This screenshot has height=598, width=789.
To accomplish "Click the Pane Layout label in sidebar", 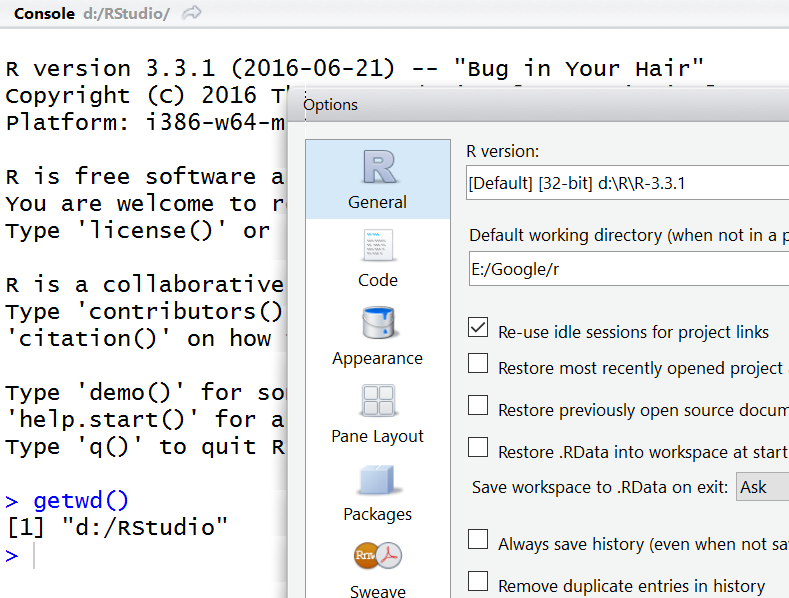I will [378, 436].
